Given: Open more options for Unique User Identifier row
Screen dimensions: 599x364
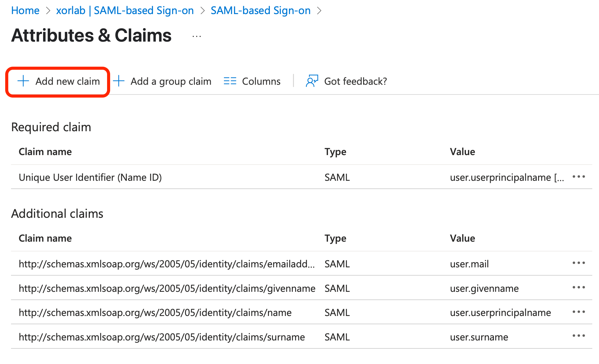Looking at the screenshot, I should coord(579,177).
